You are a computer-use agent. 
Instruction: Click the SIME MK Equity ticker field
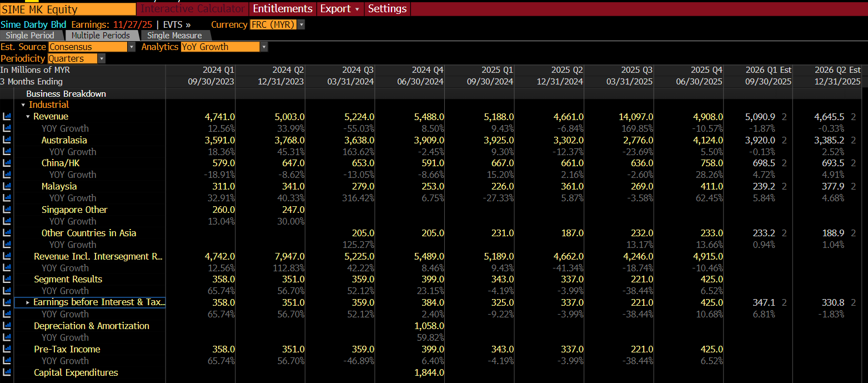[x=68, y=9]
